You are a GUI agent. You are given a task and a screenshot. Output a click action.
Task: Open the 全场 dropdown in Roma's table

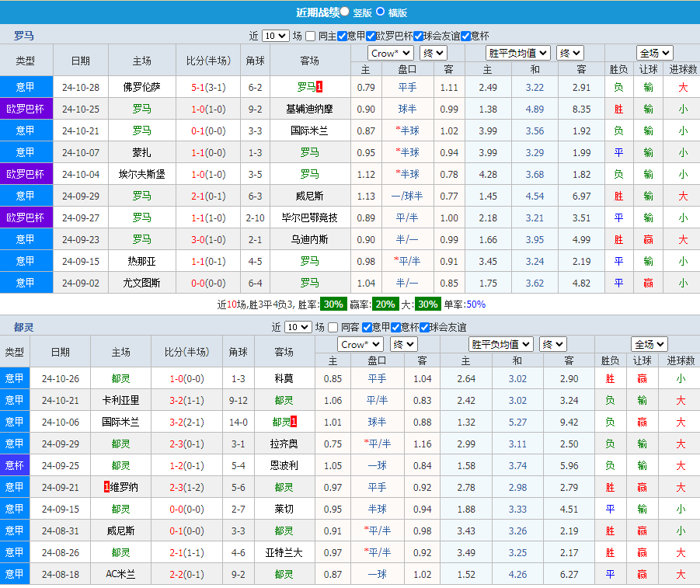pos(653,52)
